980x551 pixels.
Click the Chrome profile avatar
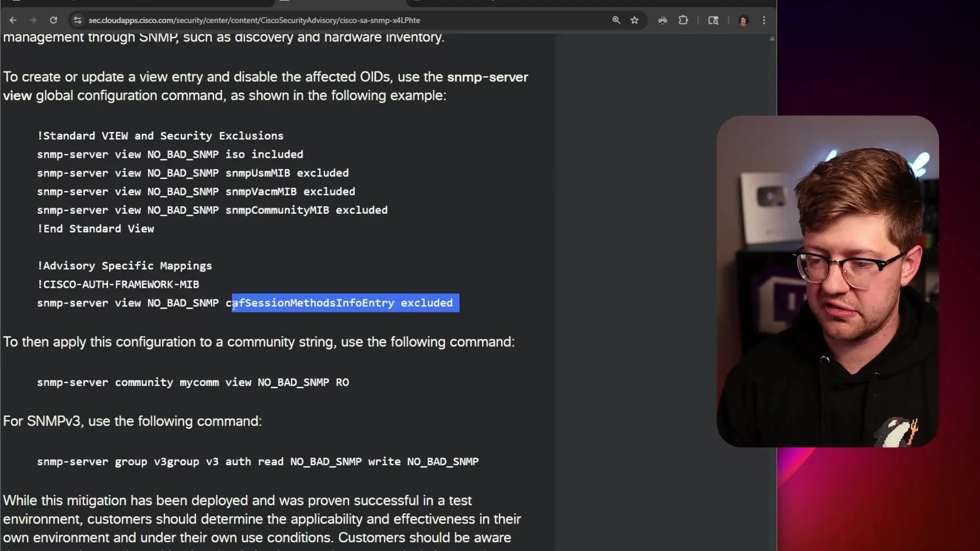pos(743,20)
